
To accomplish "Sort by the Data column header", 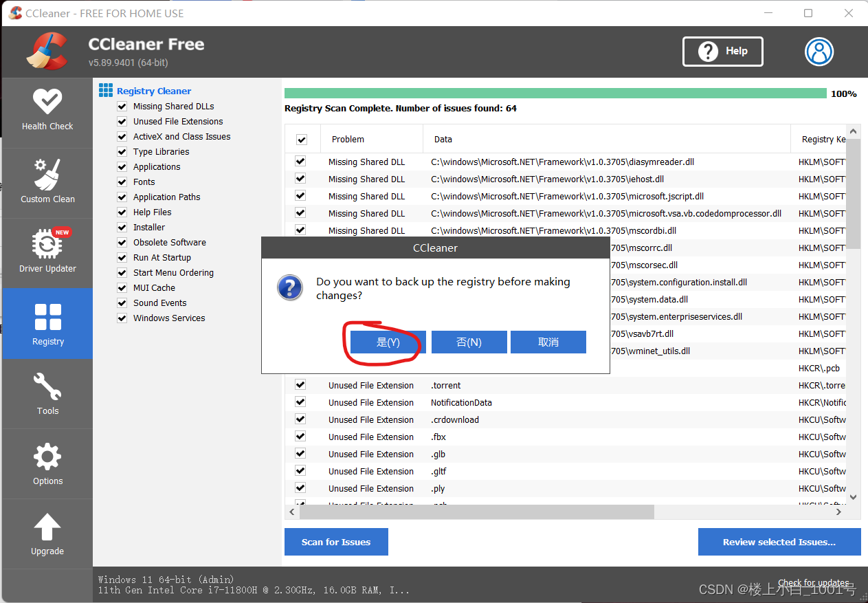I will click(607, 139).
